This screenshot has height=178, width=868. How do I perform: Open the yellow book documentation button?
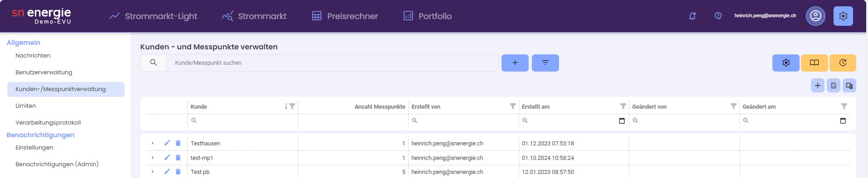point(815,63)
